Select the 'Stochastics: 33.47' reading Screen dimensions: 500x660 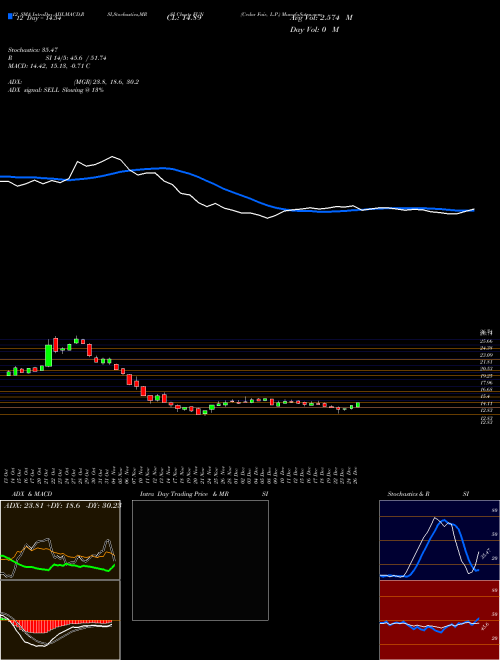click(x=31, y=50)
